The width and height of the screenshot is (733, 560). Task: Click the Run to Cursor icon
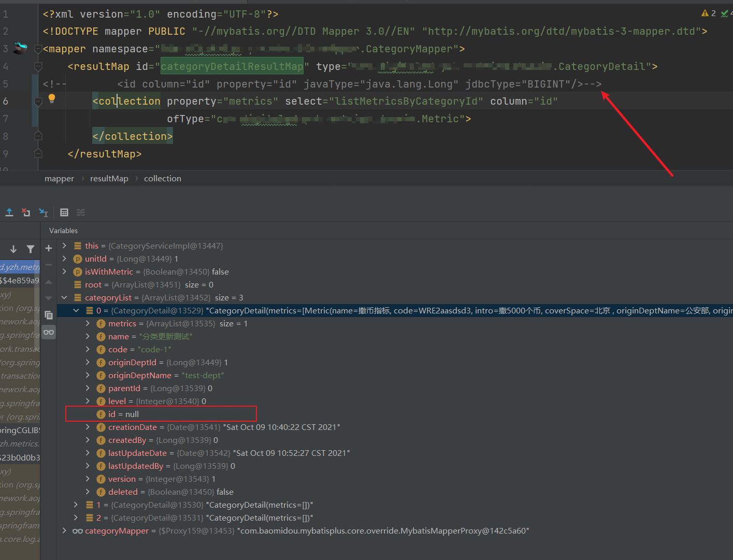[44, 212]
